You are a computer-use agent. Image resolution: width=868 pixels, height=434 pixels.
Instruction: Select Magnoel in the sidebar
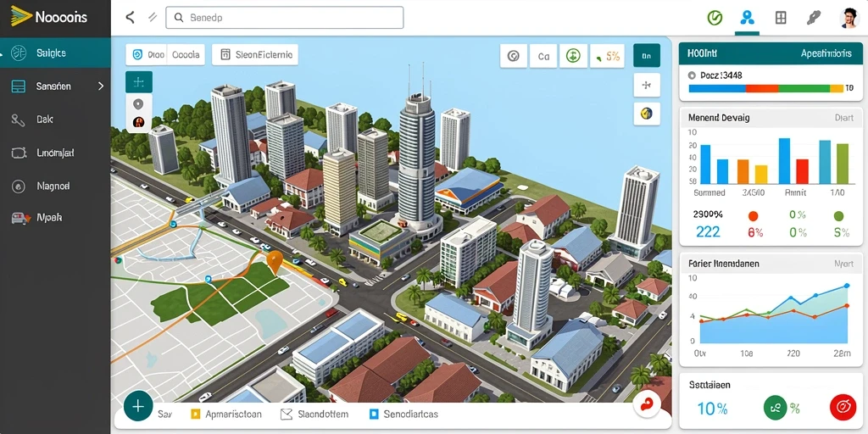[x=53, y=186]
